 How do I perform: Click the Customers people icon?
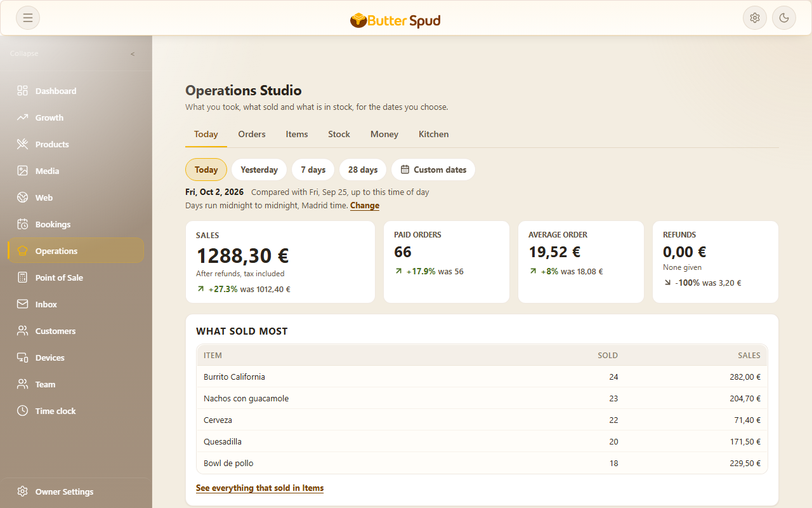[x=23, y=331]
